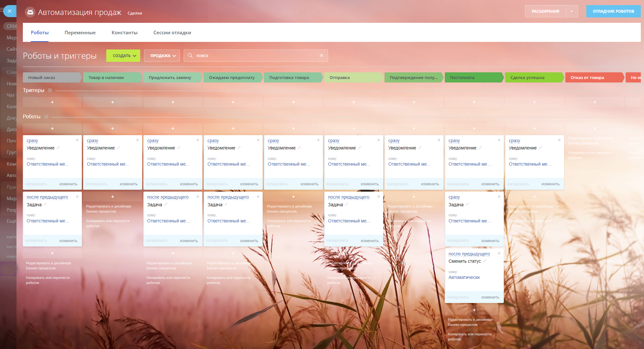Close the slider with the blue X
The image size is (644, 349).
pos(10,11)
